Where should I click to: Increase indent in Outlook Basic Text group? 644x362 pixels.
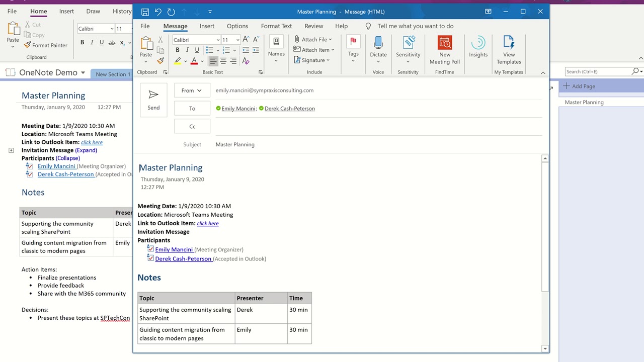pos(256,50)
